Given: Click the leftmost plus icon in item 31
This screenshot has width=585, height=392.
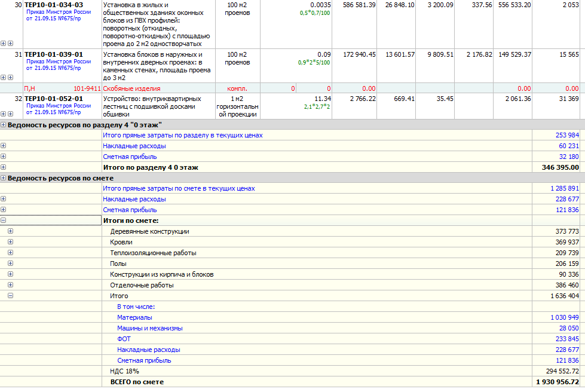Looking at the screenshot, I should (4, 77).
